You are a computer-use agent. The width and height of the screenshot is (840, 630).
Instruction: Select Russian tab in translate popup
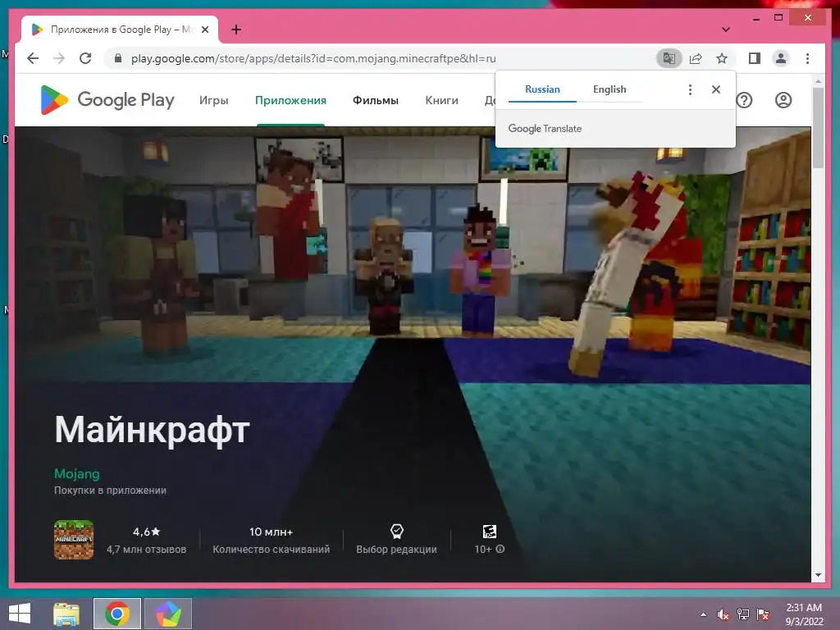click(x=542, y=89)
